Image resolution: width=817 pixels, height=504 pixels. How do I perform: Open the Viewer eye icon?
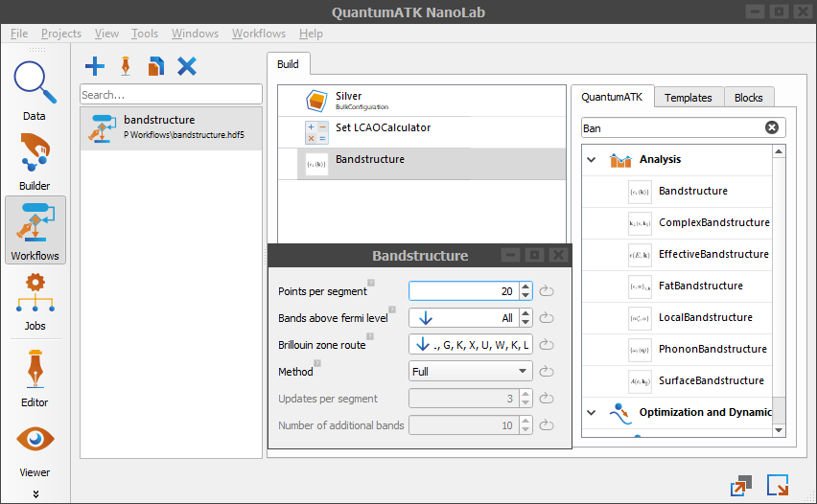point(35,439)
